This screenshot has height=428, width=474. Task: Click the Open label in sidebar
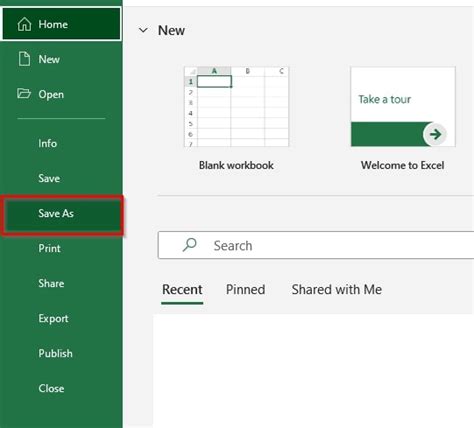[51, 95]
